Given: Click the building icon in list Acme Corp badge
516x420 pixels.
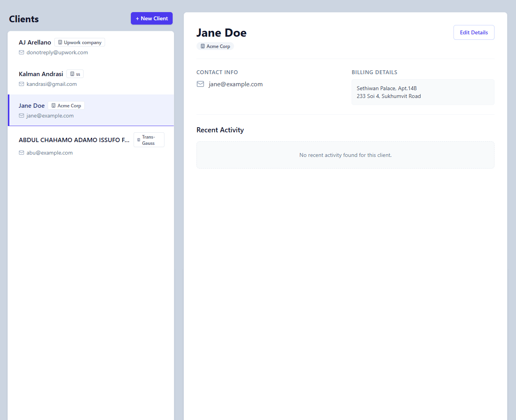Looking at the screenshot, I should (54, 106).
